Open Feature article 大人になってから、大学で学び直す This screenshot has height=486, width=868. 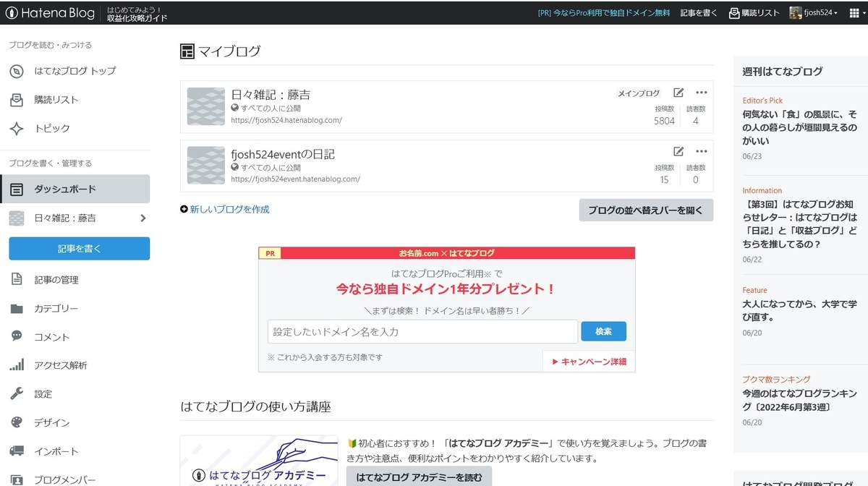click(x=799, y=310)
